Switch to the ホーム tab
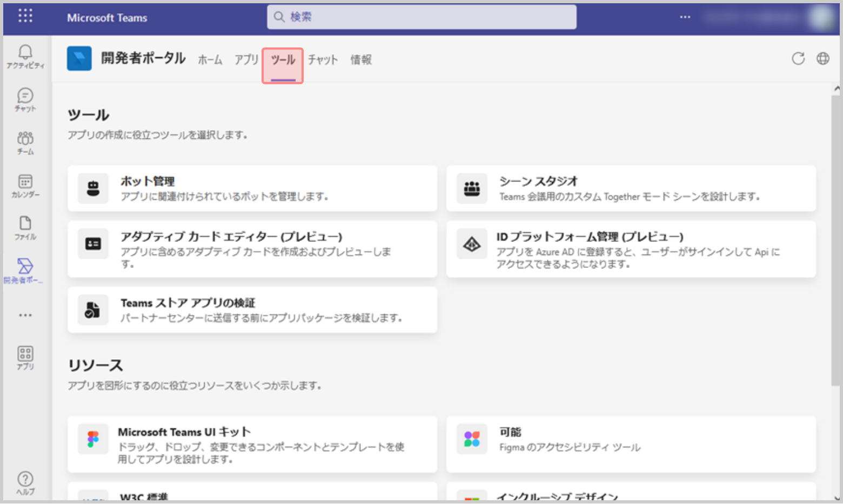Image resolution: width=843 pixels, height=504 pixels. 210,59
